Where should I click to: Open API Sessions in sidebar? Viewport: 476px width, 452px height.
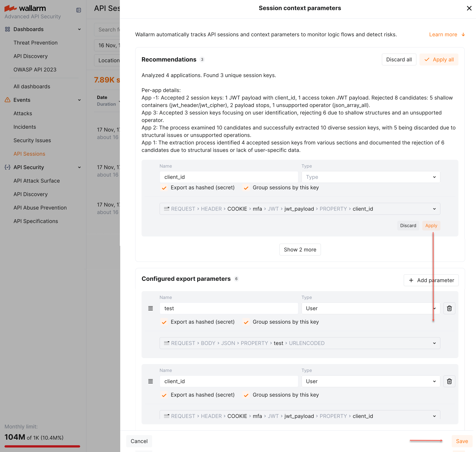click(29, 154)
